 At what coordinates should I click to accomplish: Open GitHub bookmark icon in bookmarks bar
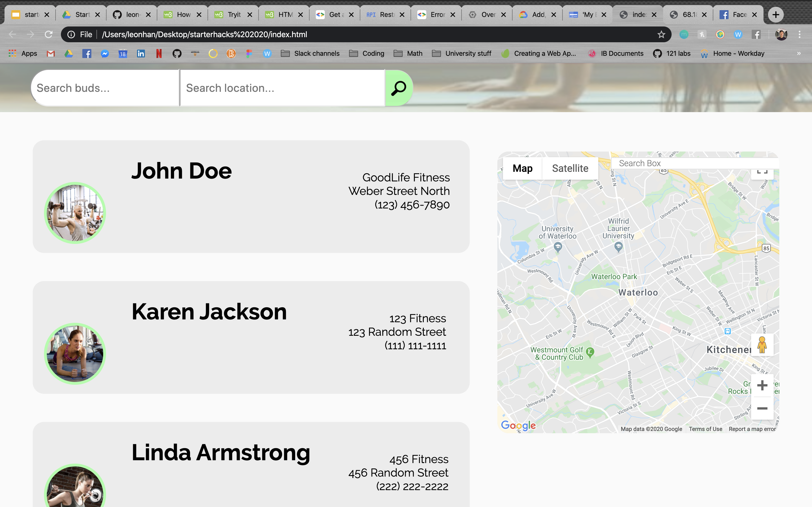[177, 54]
